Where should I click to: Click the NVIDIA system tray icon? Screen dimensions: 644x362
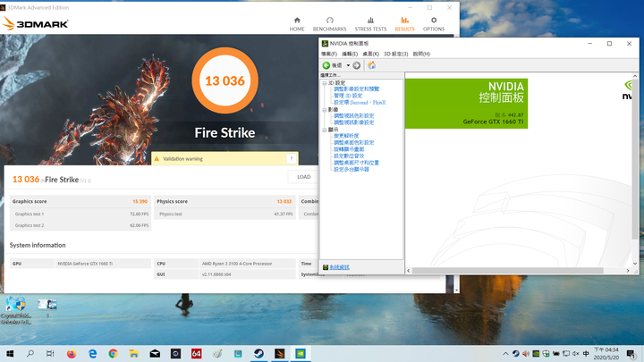[536, 353]
